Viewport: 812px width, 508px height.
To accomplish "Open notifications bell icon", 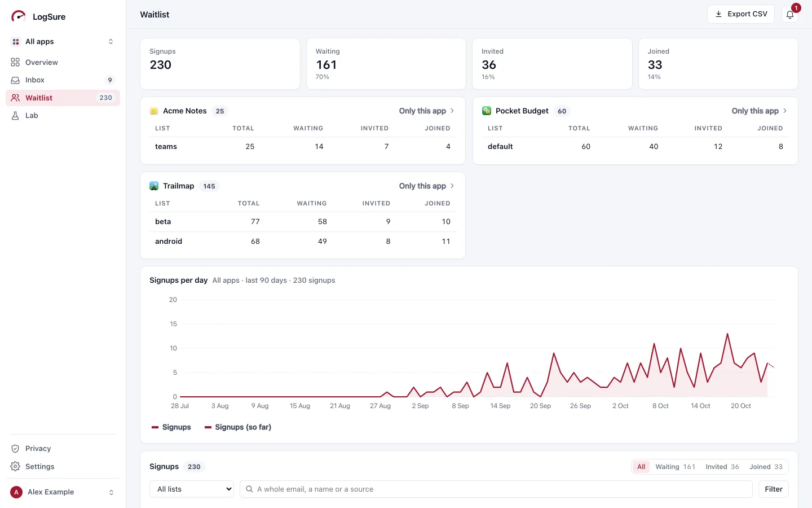I will (x=790, y=15).
